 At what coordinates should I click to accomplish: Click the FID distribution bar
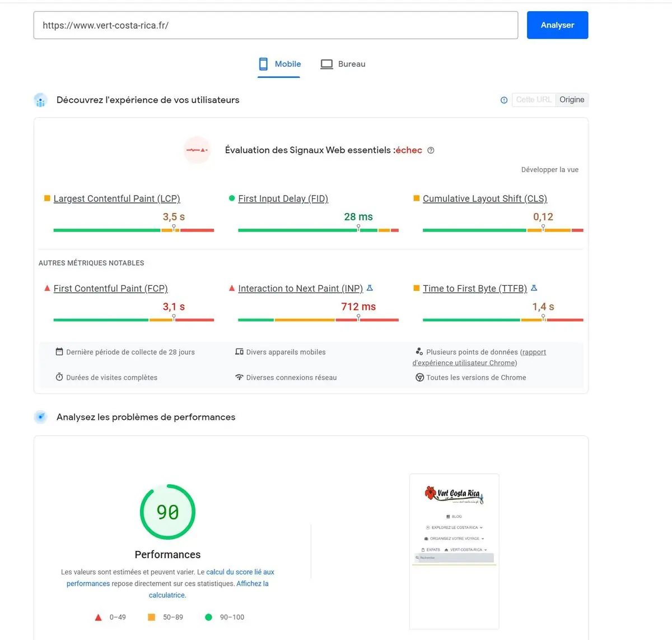(318, 230)
